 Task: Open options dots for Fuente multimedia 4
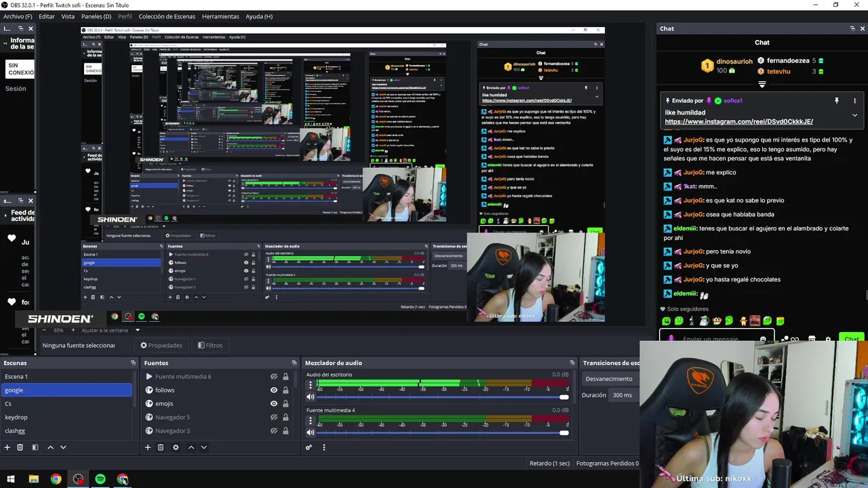(x=311, y=420)
